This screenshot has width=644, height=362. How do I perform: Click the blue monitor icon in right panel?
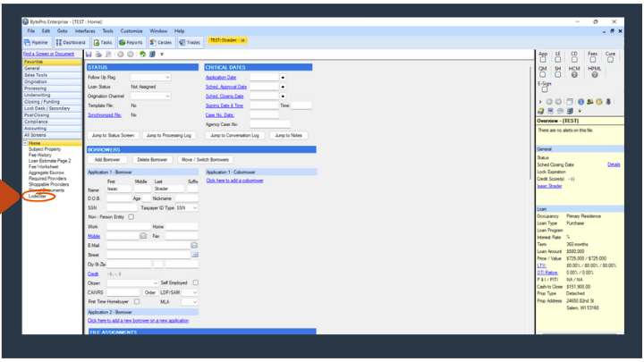pos(550,111)
